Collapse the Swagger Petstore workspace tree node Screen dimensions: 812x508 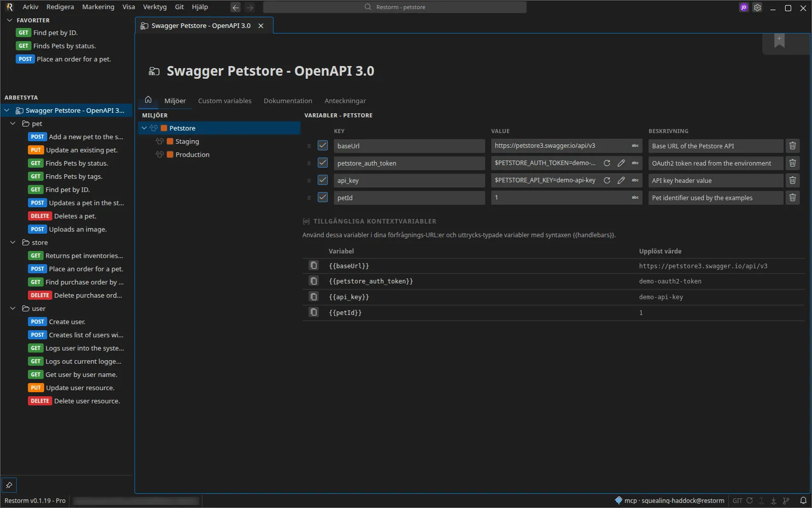coord(7,110)
